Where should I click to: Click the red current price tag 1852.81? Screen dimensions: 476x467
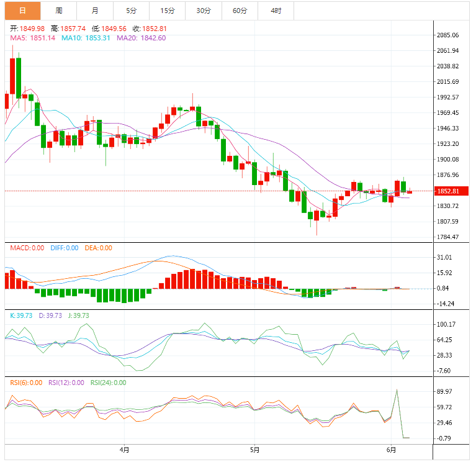(451, 191)
